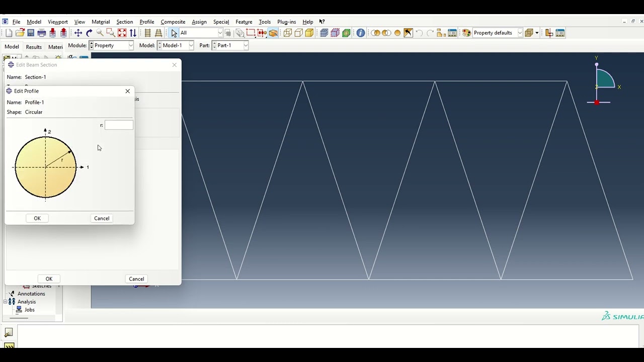Open the File menu
The width and height of the screenshot is (644, 362).
(17, 22)
